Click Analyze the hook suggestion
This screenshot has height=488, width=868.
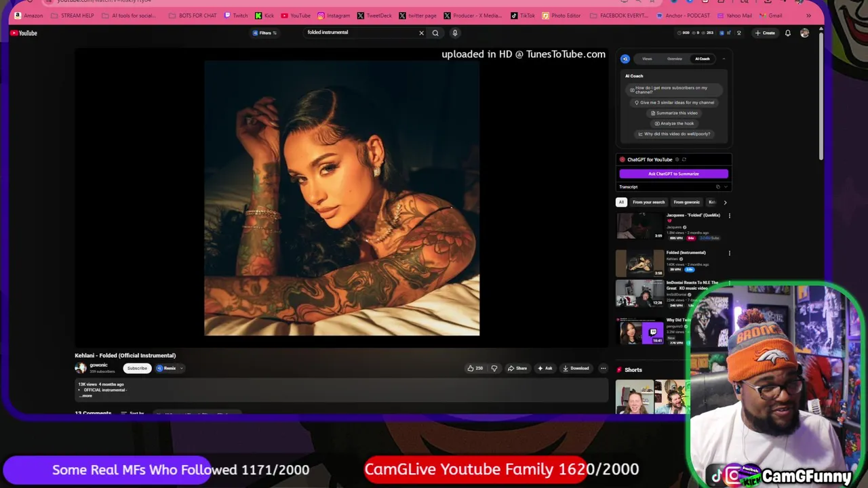tap(674, 123)
